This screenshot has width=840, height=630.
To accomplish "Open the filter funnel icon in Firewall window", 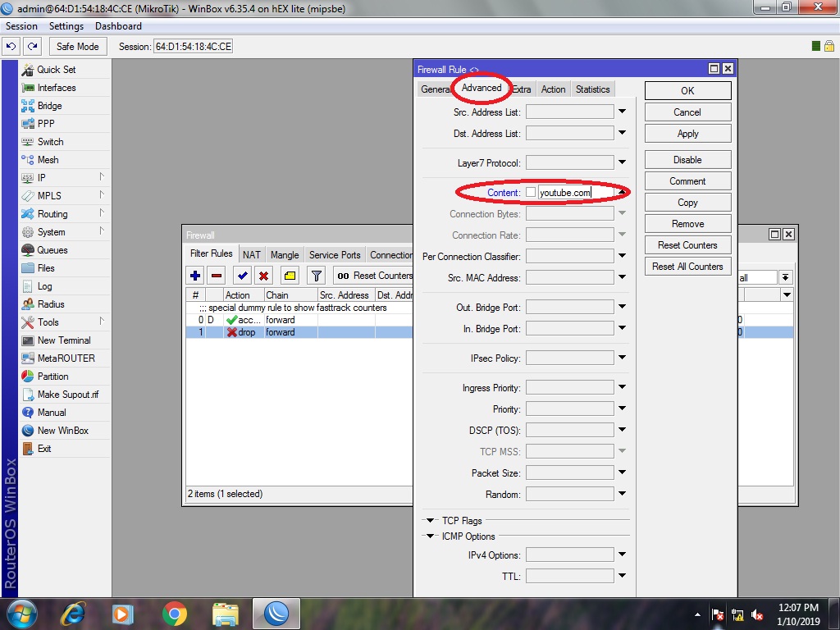I will [316, 276].
